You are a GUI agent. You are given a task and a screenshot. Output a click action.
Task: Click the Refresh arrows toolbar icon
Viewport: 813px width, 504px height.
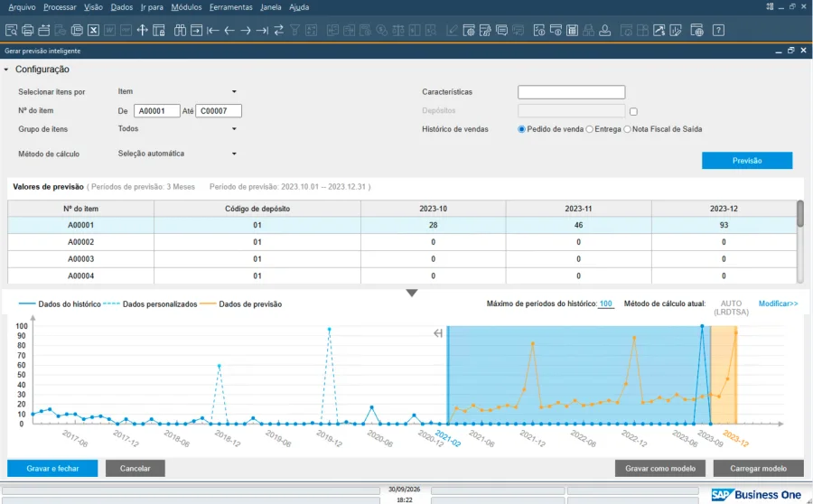279,30
